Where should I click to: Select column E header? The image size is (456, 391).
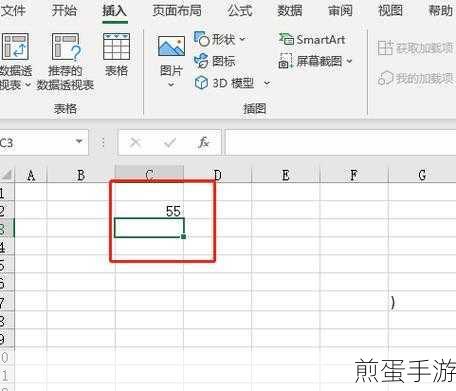pos(286,175)
